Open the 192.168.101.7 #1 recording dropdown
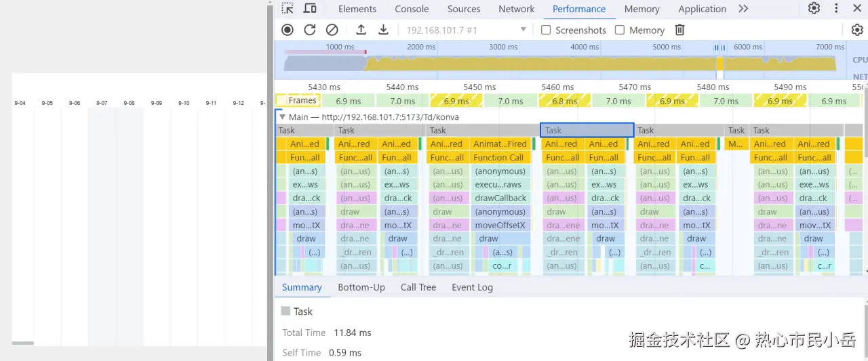868x361 pixels. click(467, 30)
